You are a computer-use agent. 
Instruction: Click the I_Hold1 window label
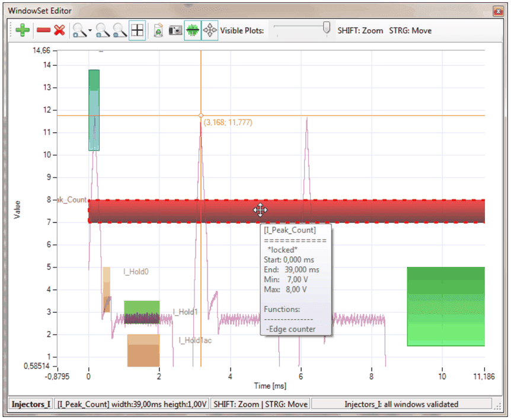pos(185,312)
